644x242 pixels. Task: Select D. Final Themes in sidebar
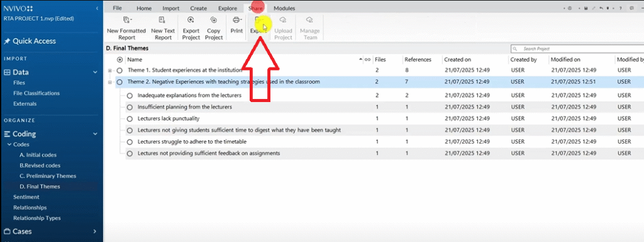[x=40, y=187]
